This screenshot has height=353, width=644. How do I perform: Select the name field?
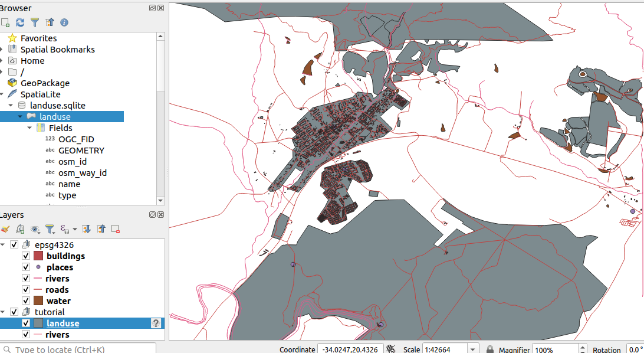click(70, 184)
